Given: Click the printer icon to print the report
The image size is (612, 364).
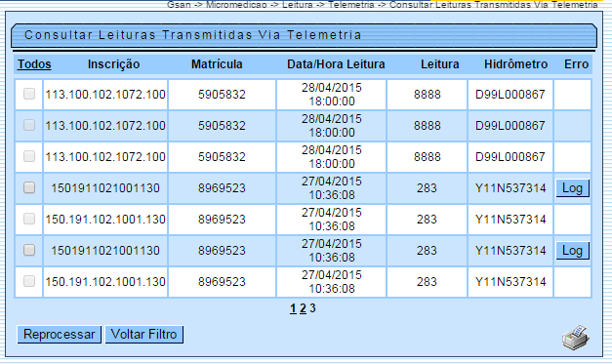Looking at the screenshot, I should point(576,337).
